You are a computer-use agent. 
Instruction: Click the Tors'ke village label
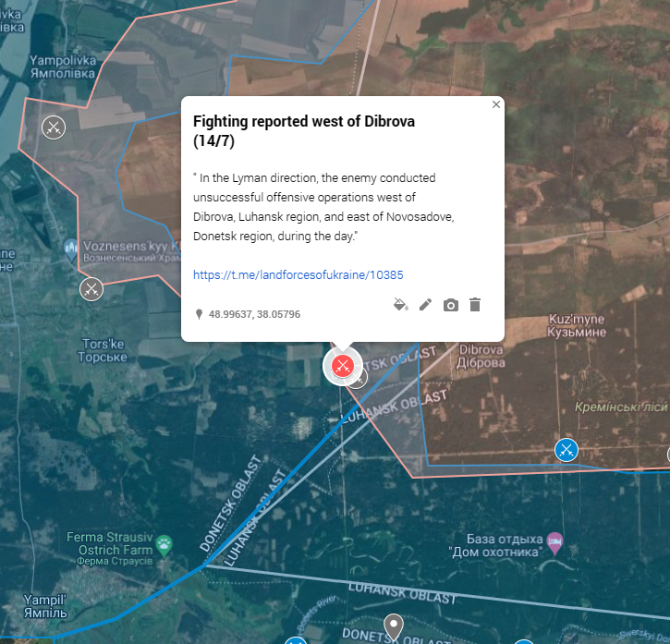(x=103, y=350)
